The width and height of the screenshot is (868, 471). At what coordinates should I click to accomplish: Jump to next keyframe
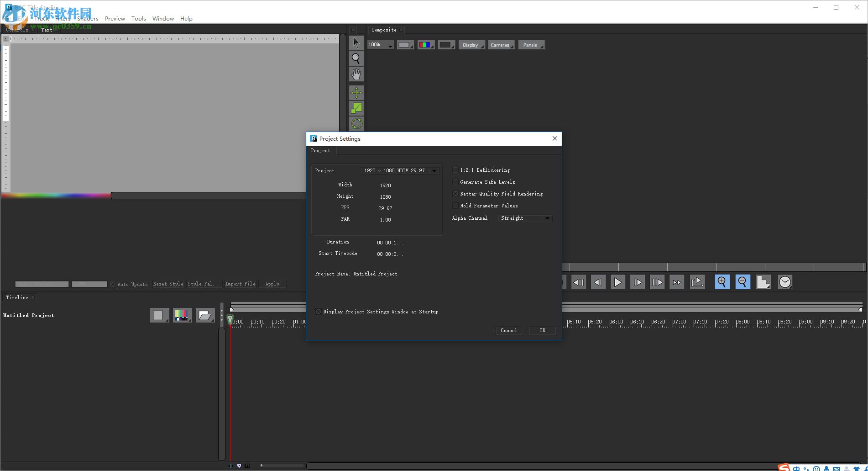[x=657, y=282]
